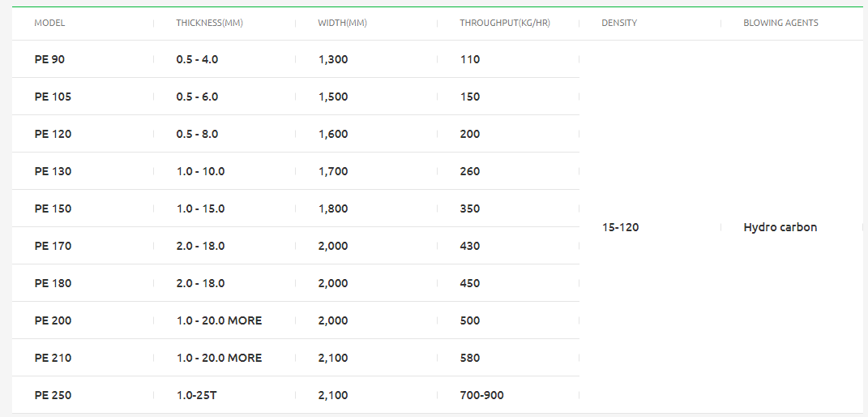This screenshot has width=868, height=417.
Task: Select the BLOWING AGENTS column header
Action: tap(780, 24)
